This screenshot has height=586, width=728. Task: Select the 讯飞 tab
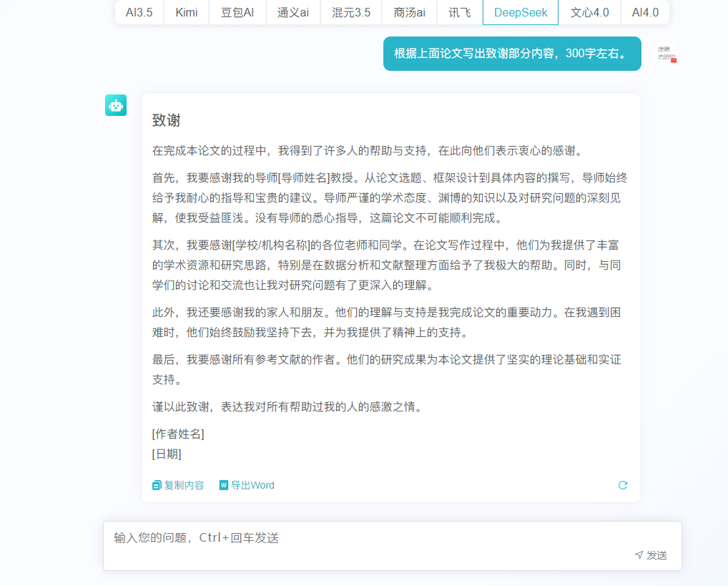tap(459, 12)
